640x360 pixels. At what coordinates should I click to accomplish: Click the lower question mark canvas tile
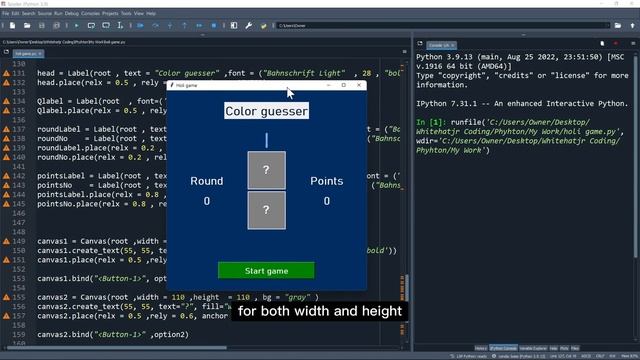267,210
